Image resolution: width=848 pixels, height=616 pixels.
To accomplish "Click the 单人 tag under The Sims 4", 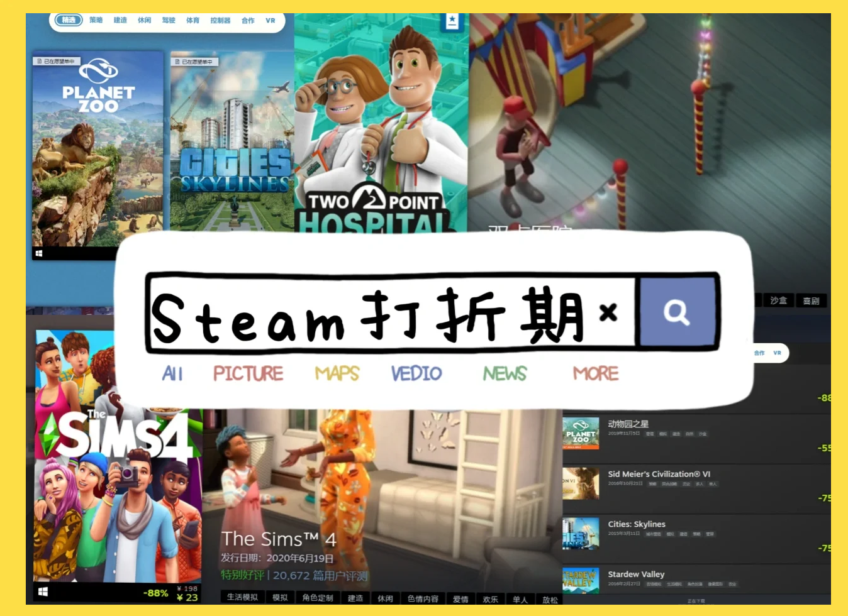I will [520, 600].
